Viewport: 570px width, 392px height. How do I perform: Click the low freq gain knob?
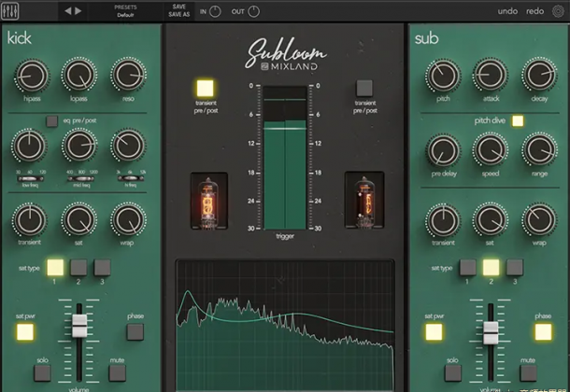pos(29,146)
